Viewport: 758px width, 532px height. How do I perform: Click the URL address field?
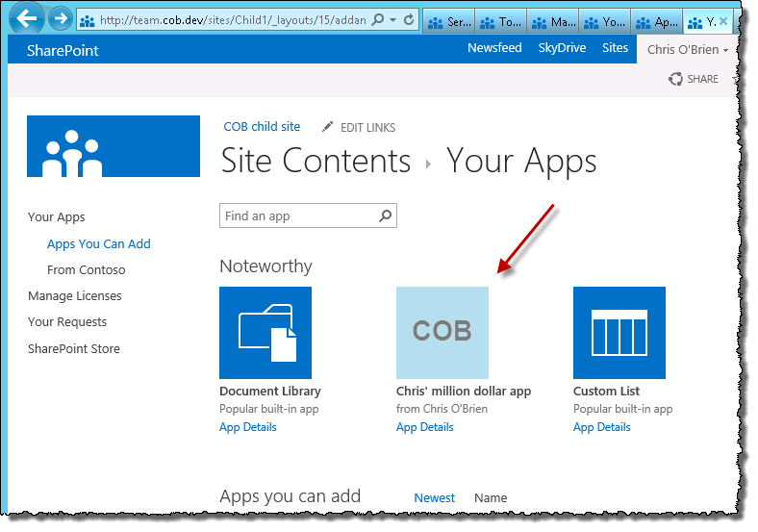coord(233,20)
